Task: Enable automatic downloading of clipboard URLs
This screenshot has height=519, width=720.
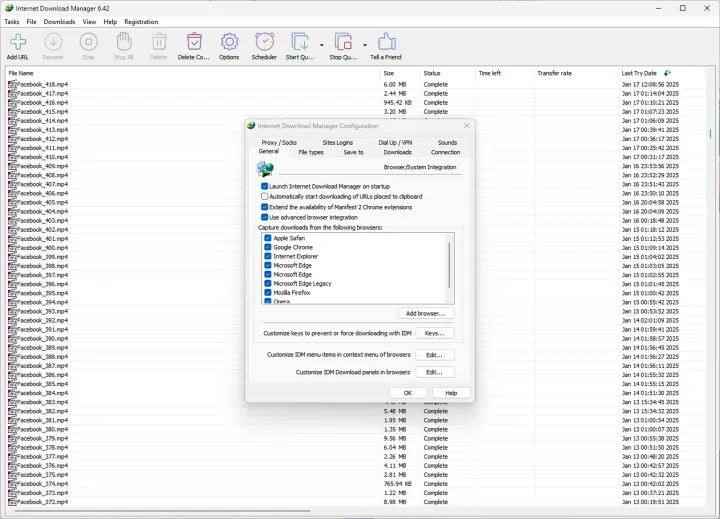Action: 265,196
